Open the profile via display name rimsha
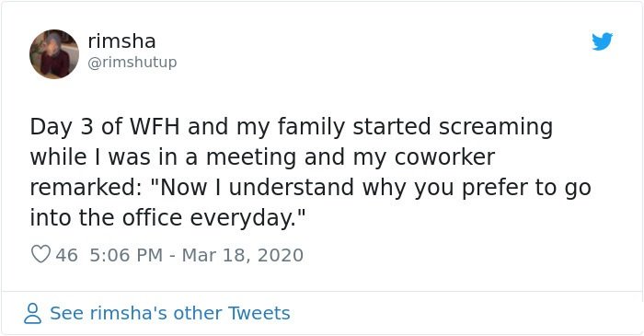644x336 pixels. pos(122,41)
